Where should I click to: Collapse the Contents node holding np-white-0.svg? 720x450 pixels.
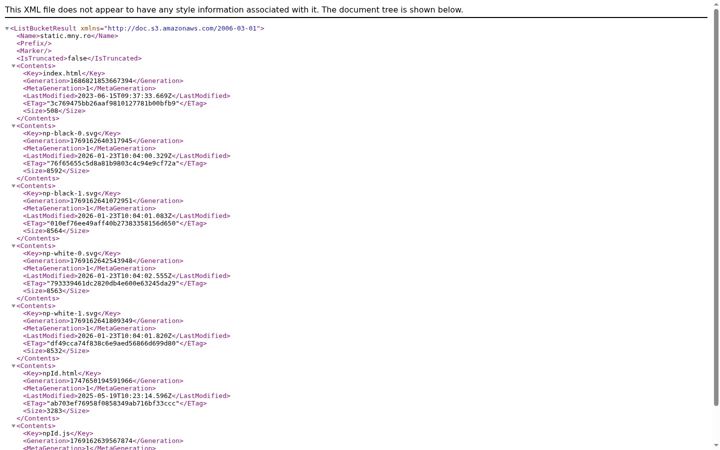[x=13, y=246]
